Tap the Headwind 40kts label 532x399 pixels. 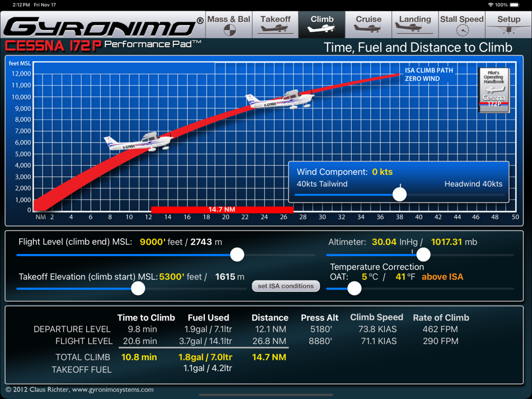pos(473,184)
